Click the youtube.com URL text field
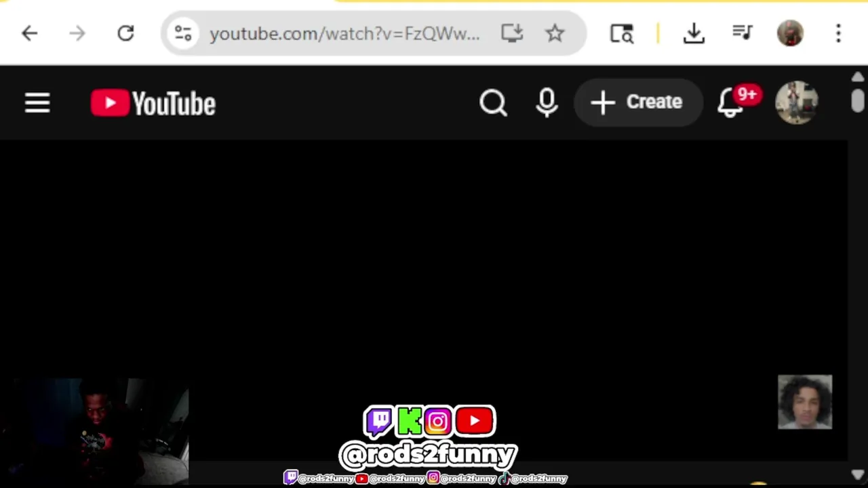 (x=344, y=33)
